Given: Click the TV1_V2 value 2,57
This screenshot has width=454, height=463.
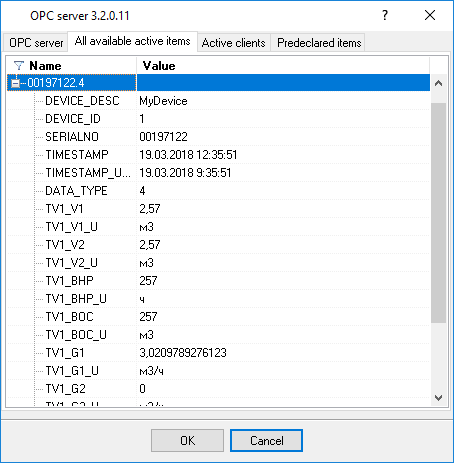Looking at the screenshot, I should click(150, 245).
